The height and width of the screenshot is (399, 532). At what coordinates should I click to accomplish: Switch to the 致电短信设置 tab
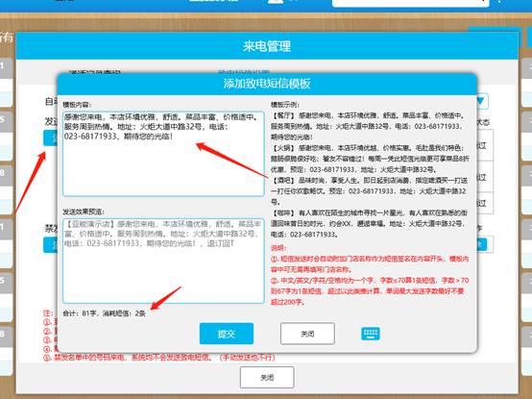coord(244,72)
